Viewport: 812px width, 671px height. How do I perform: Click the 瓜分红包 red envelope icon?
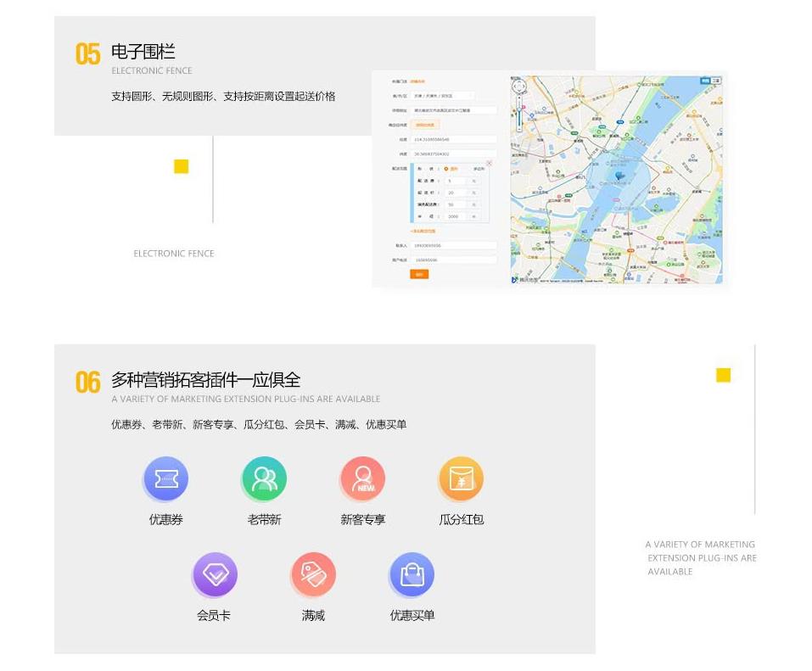pos(461,479)
